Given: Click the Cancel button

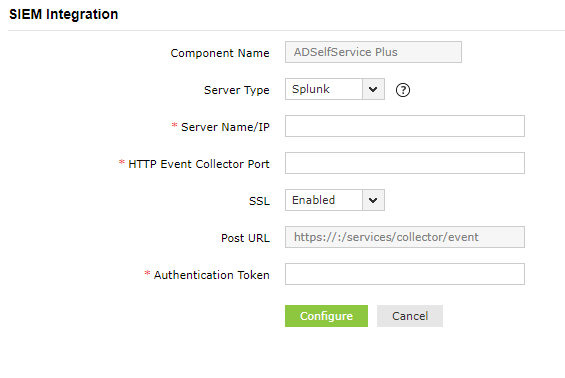Looking at the screenshot, I should [410, 316].
